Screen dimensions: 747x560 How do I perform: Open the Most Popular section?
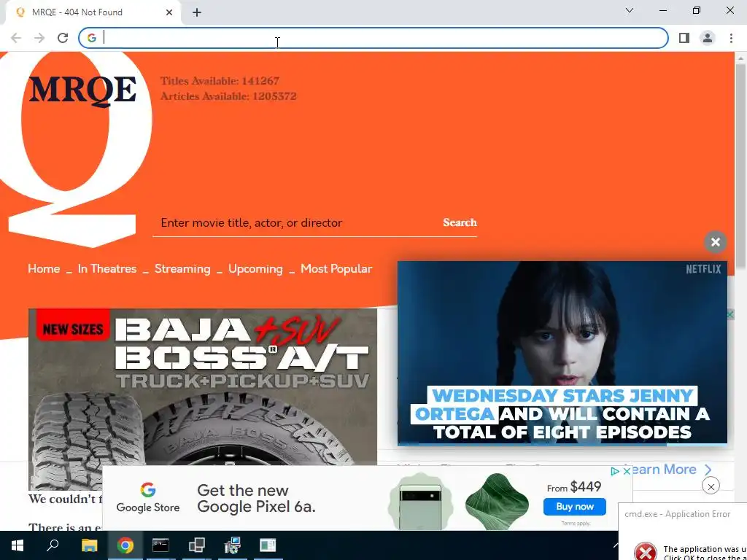[336, 269]
